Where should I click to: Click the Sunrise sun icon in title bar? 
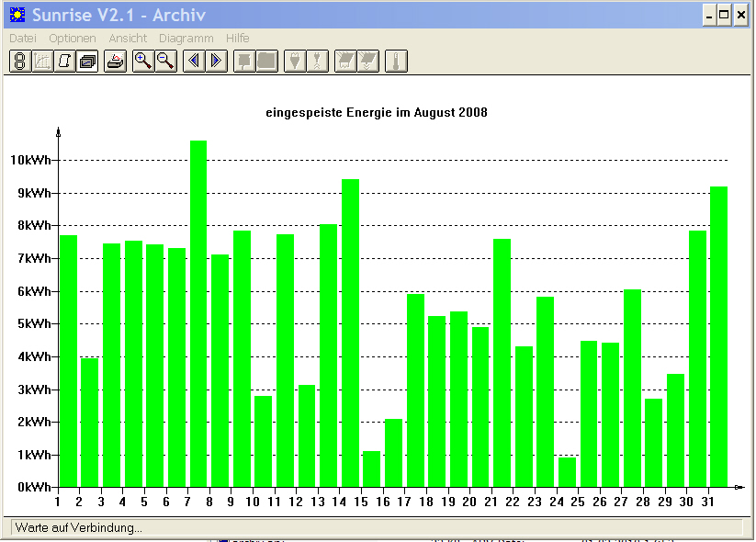pyautogui.click(x=17, y=15)
